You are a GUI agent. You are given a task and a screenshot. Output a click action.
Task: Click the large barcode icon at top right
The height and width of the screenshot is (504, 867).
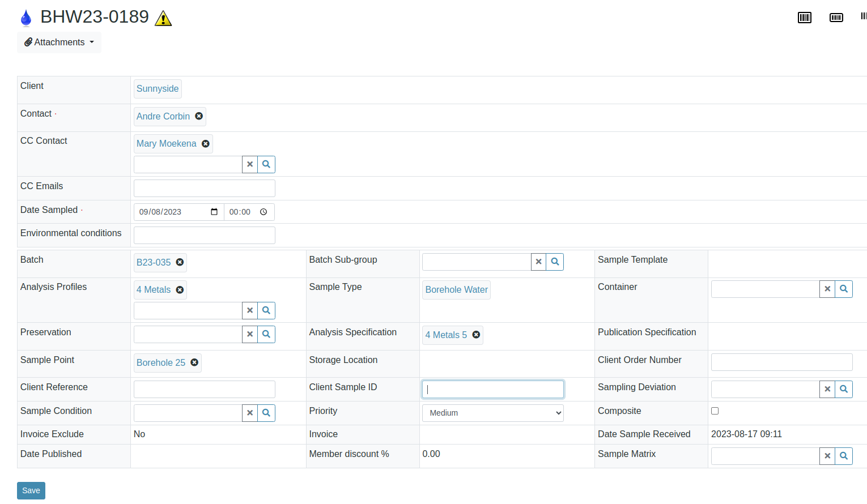[804, 18]
